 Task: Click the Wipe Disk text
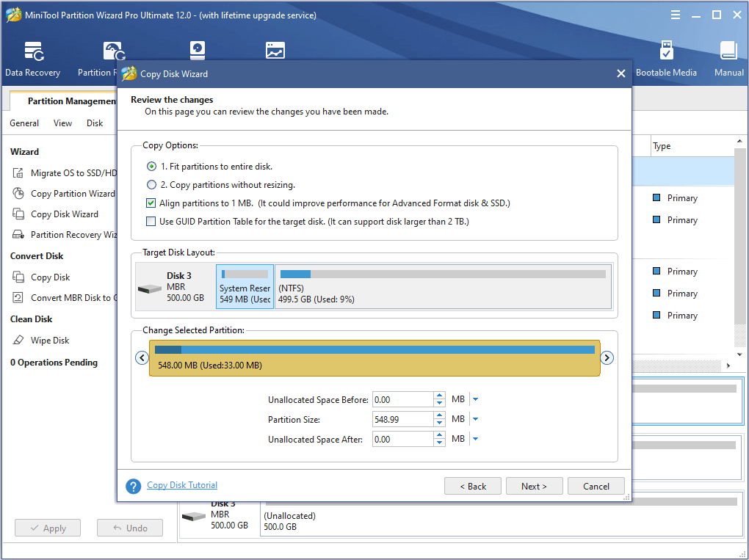click(x=50, y=341)
